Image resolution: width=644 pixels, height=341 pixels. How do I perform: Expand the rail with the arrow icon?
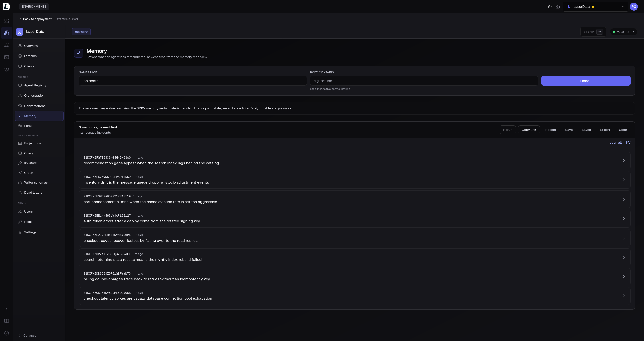point(7,309)
